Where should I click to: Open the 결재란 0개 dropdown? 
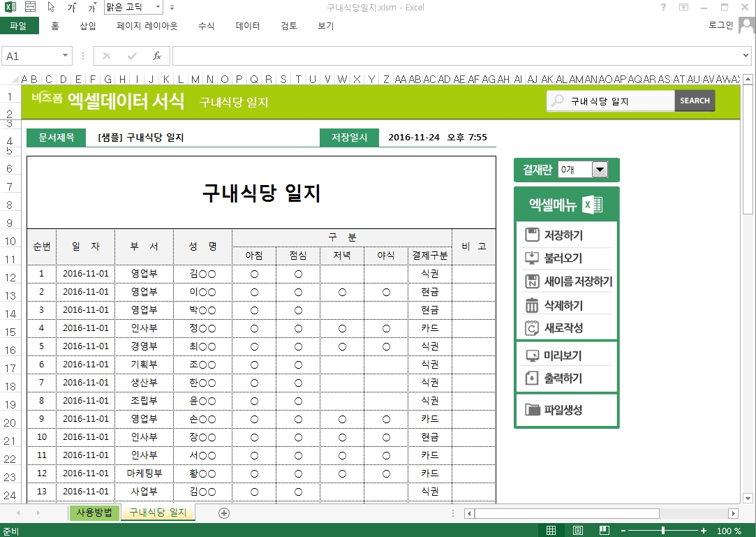tap(600, 170)
